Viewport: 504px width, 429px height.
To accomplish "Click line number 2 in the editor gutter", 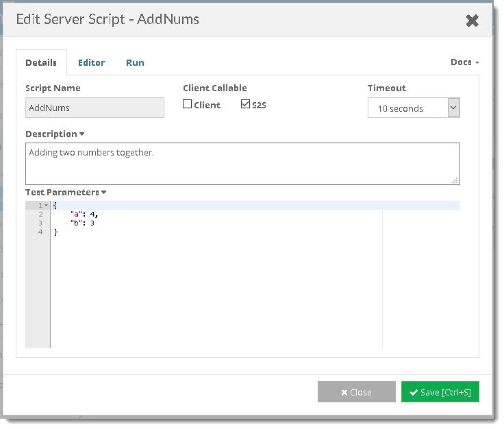I will (40, 214).
